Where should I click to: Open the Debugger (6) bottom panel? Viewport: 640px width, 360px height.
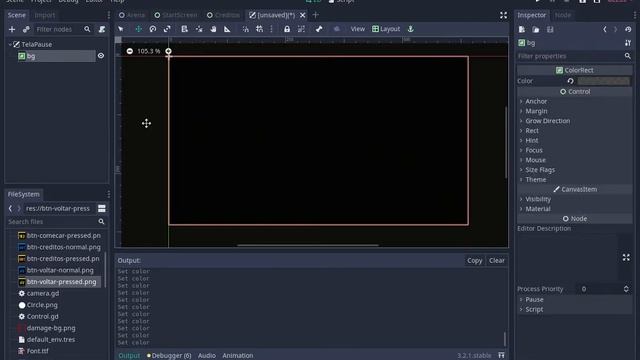(169, 356)
